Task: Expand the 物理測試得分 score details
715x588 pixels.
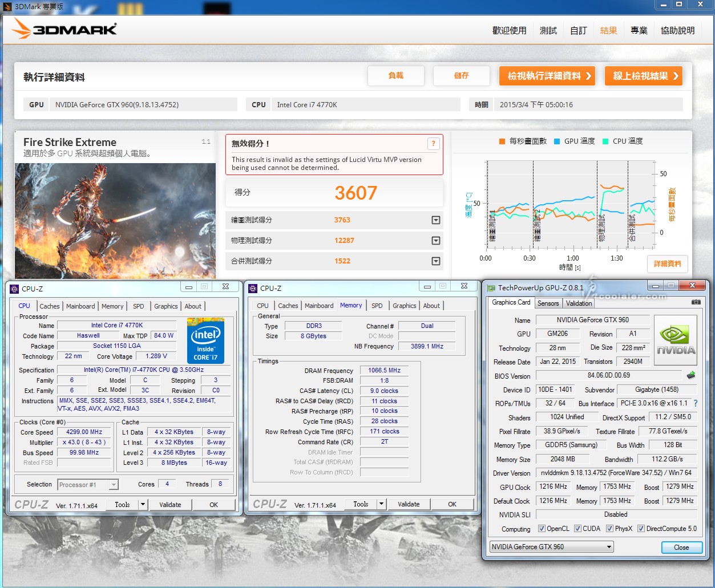Action: pyautogui.click(x=436, y=241)
